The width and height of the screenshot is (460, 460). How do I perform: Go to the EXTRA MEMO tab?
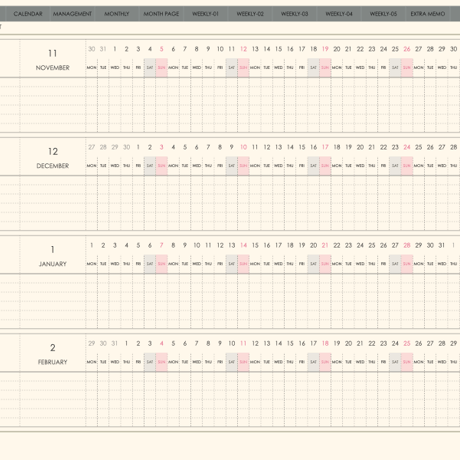click(x=428, y=14)
